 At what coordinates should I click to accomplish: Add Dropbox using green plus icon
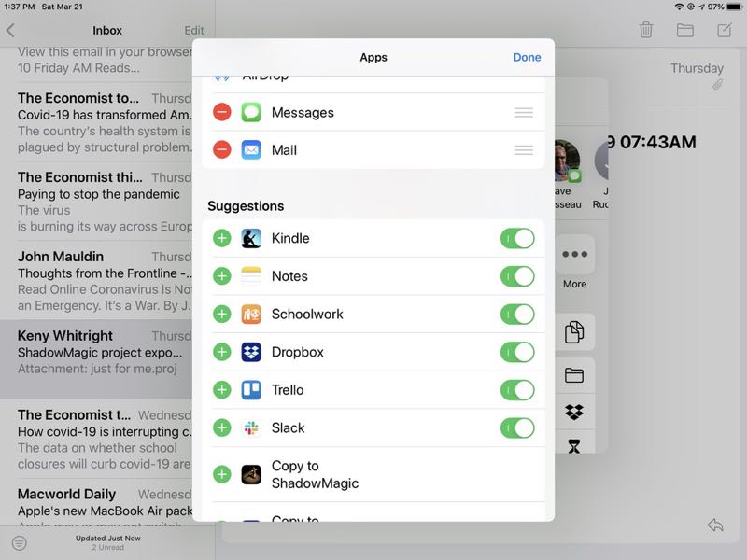coord(222,352)
